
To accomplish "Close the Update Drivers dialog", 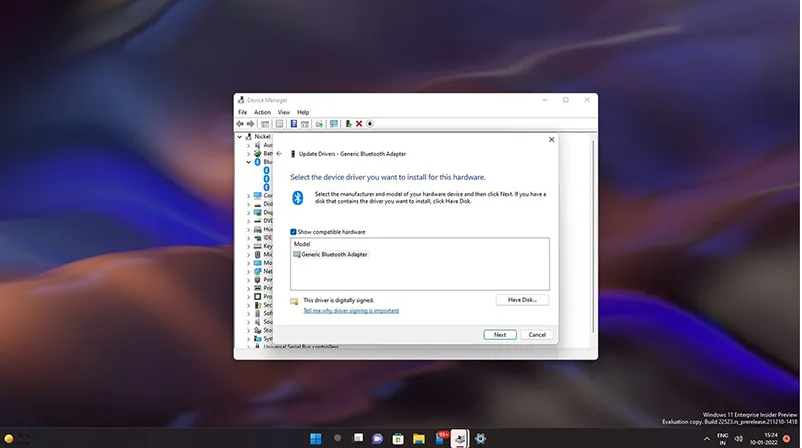I will coord(551,139).
